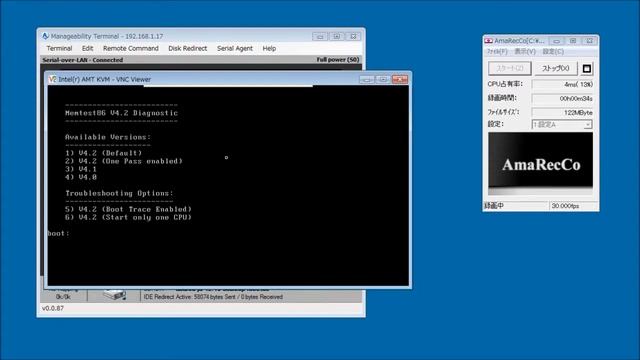The height and width of the screenshot is (360, 640).
Task: Maximize the AmaRecCo window
Action: pyautogui.click(x=573, y=41)
